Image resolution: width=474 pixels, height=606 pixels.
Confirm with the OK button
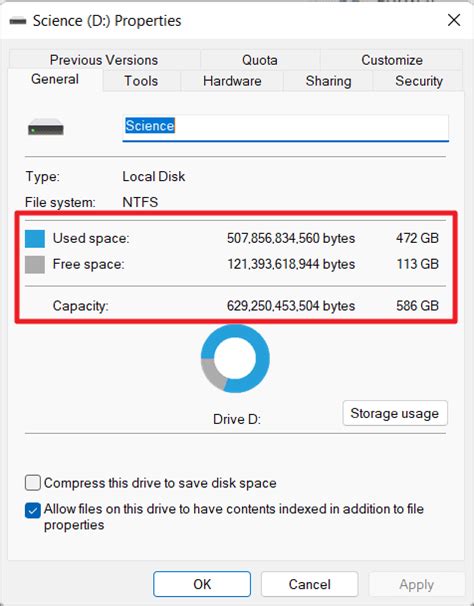(202, 584)
